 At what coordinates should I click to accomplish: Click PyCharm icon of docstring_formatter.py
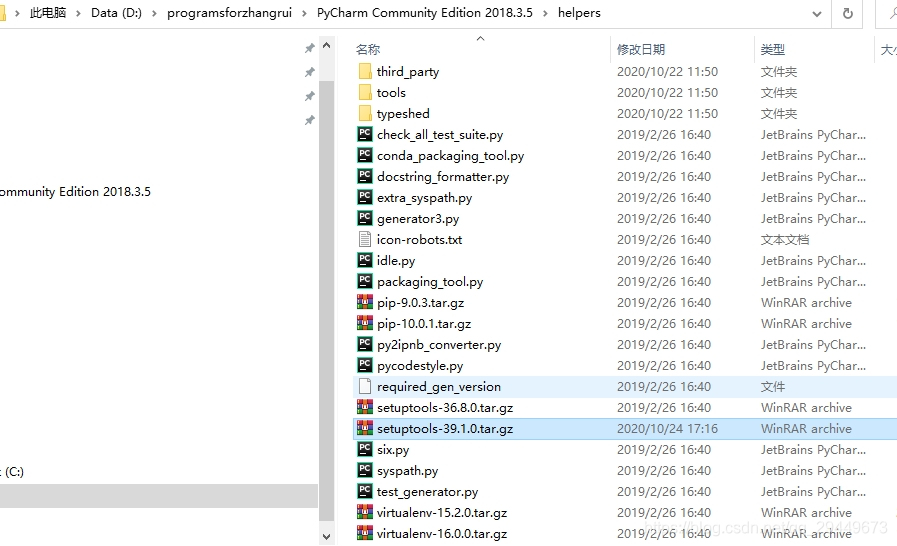[x=365, y=176]
